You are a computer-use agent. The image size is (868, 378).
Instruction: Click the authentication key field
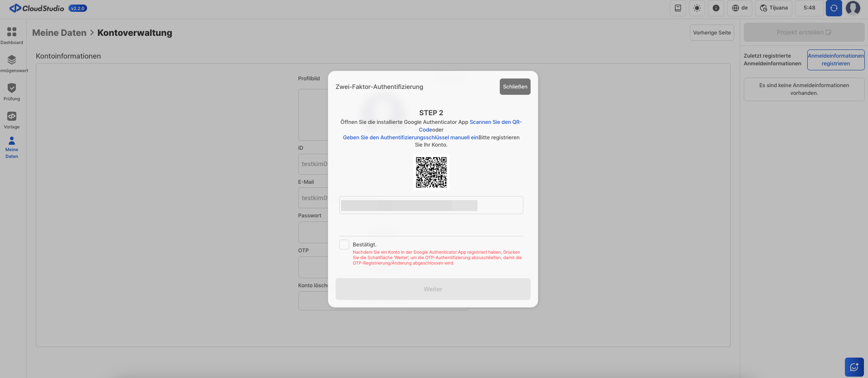click(431, 205)
